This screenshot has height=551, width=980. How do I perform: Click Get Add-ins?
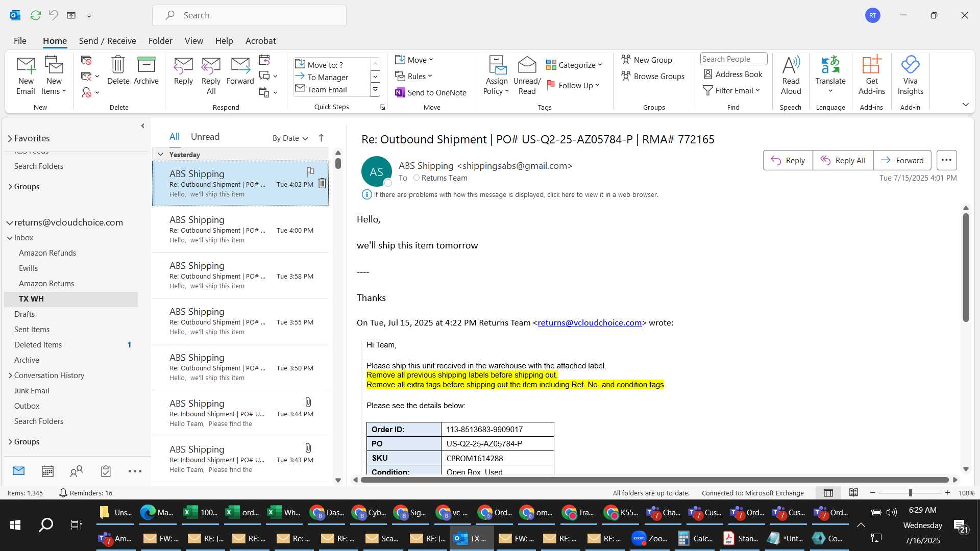(x=871, y=76)
